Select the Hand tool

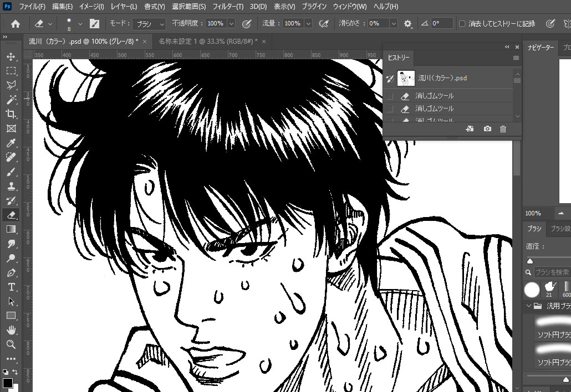[x=11, y=330]
